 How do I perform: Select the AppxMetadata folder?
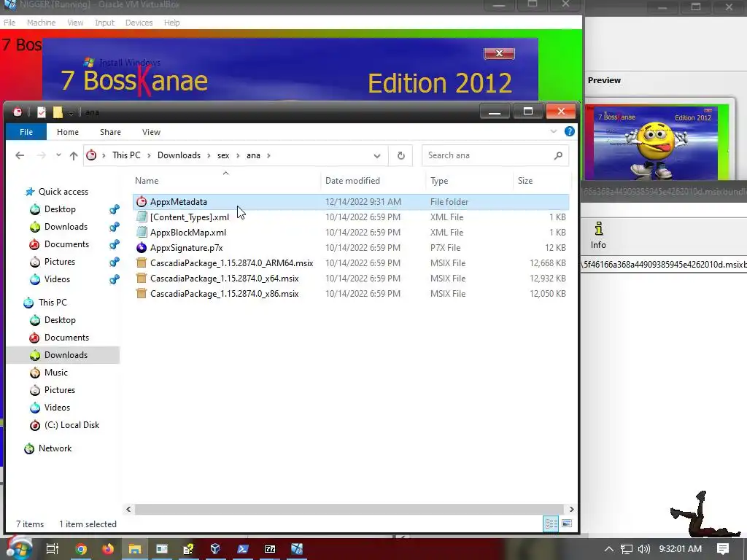tap(351, 202)
